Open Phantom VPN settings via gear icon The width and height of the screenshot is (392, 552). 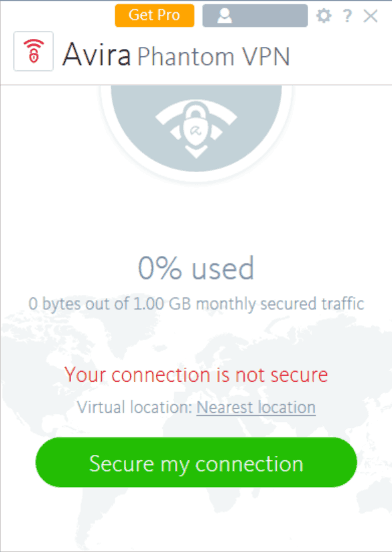coord(324,15)
